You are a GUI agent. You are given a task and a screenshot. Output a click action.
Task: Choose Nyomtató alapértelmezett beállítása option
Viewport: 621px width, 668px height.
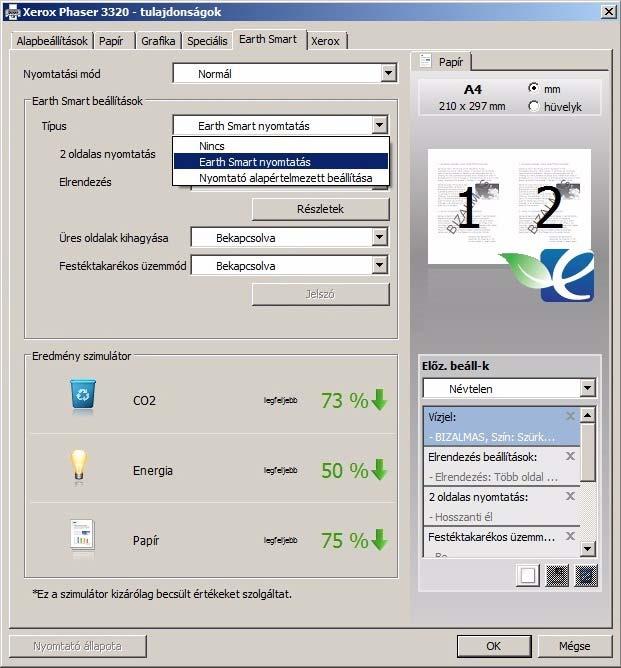pos(281,178)
